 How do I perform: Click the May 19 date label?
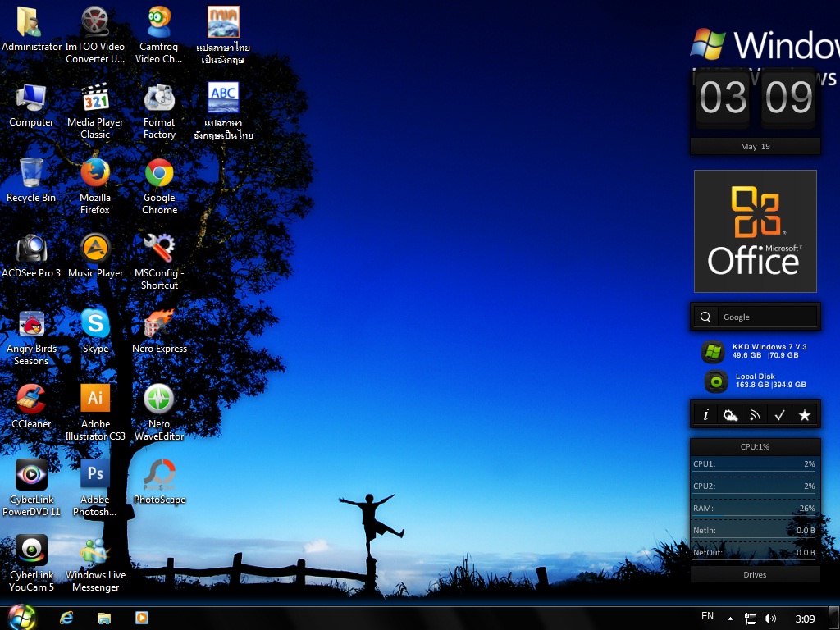[755, 146]
